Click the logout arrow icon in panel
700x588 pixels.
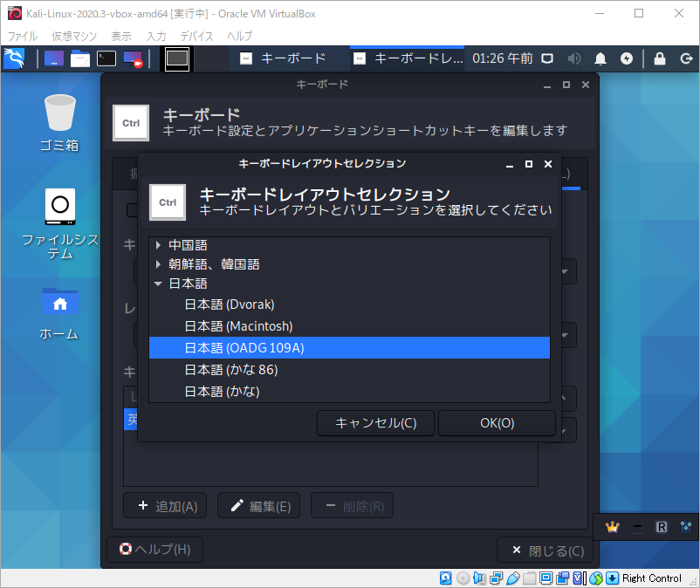point(686,58)
